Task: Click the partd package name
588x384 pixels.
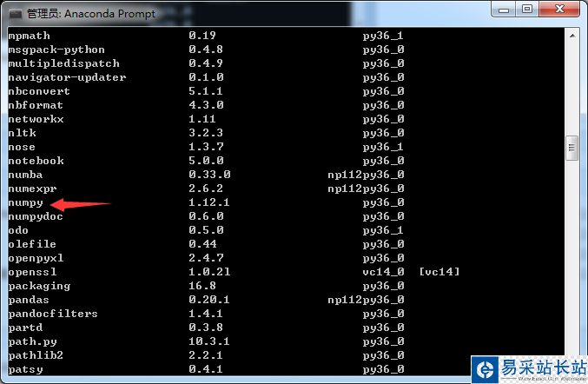Action: coord(25,328)
